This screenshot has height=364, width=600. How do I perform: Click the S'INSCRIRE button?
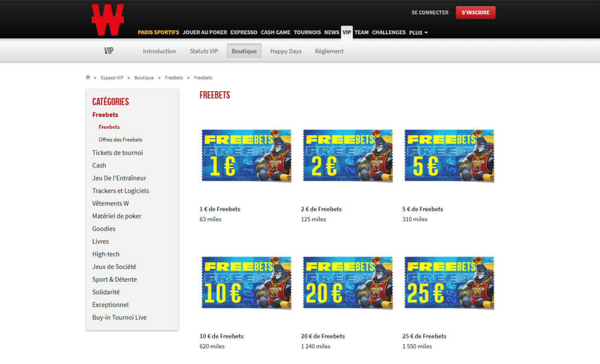click(476, 12)
